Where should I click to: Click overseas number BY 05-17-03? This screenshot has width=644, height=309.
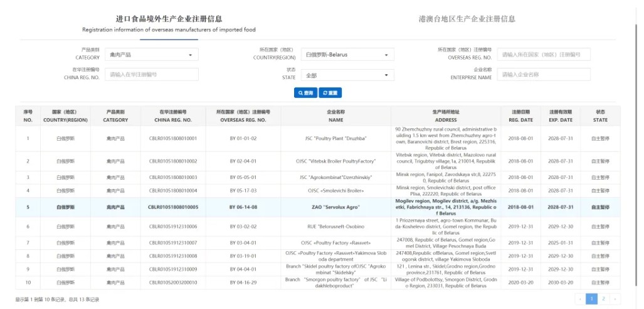(243, 190)
